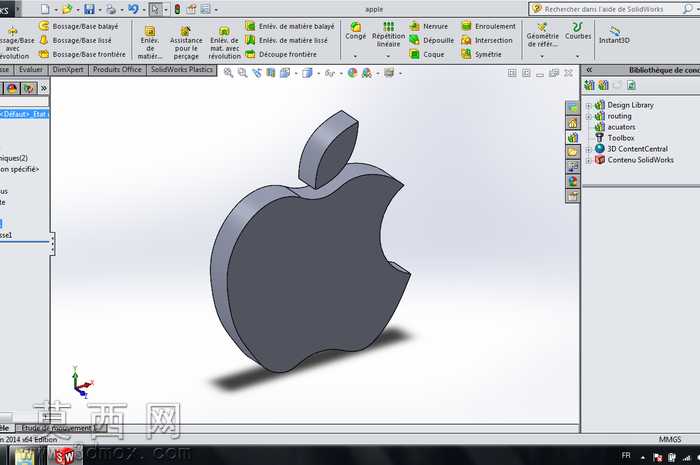Open Géométrie de référence dropdown arrow

coord(542,56)
